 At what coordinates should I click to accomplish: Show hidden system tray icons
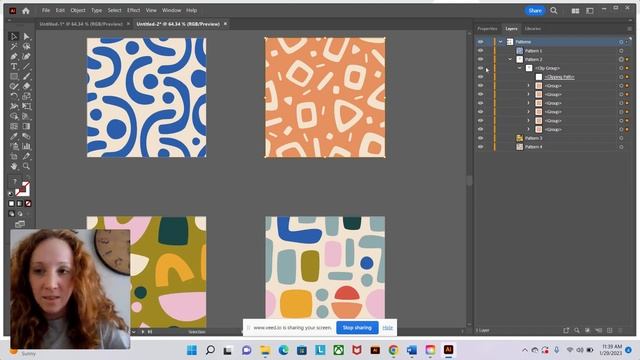[x=525, y=350]
